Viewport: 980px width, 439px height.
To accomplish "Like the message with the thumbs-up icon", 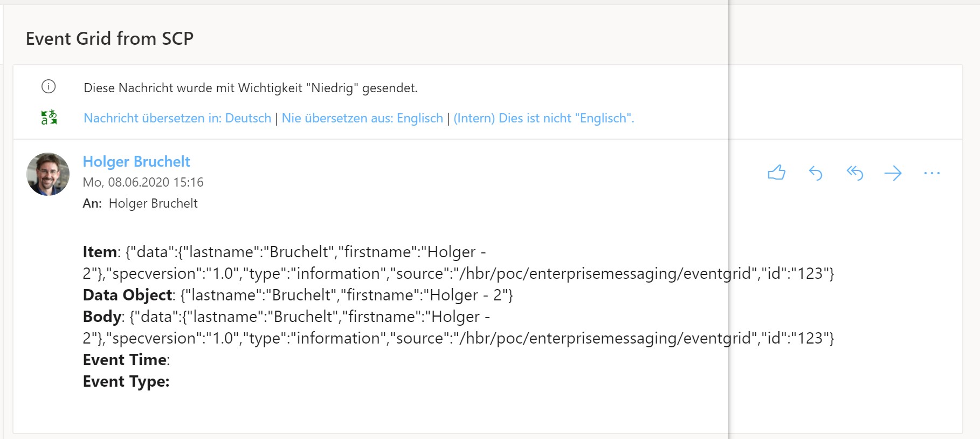I will click(776, 173).
